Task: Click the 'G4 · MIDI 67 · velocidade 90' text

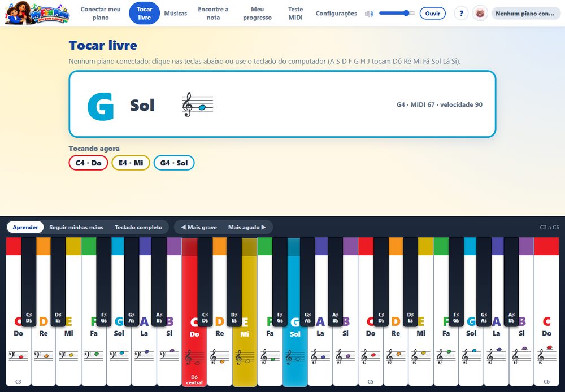Action: [x=439, y=105]
